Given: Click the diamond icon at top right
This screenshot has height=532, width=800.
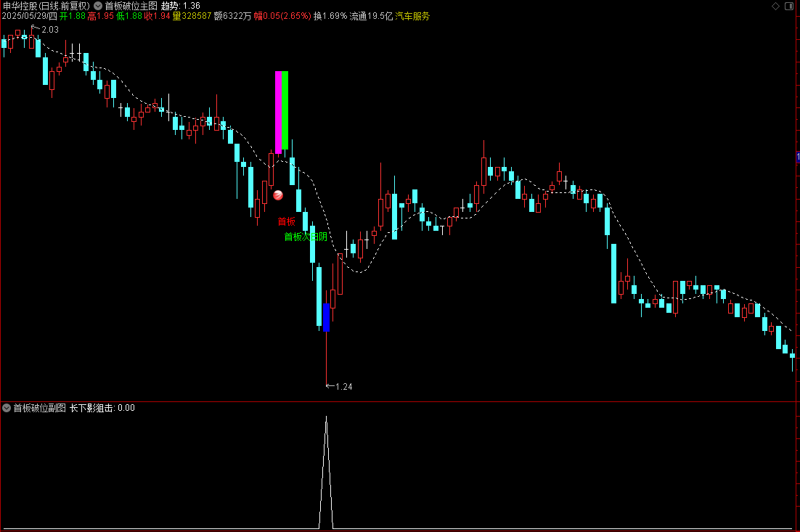Looking at the screenshot, I should pos(775,6).
